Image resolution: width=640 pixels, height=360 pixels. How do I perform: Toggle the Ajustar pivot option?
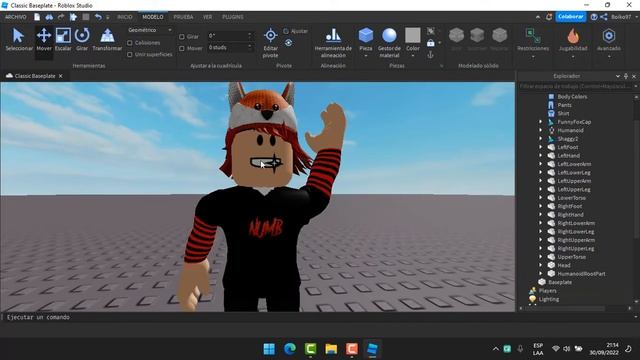(296, 31)
